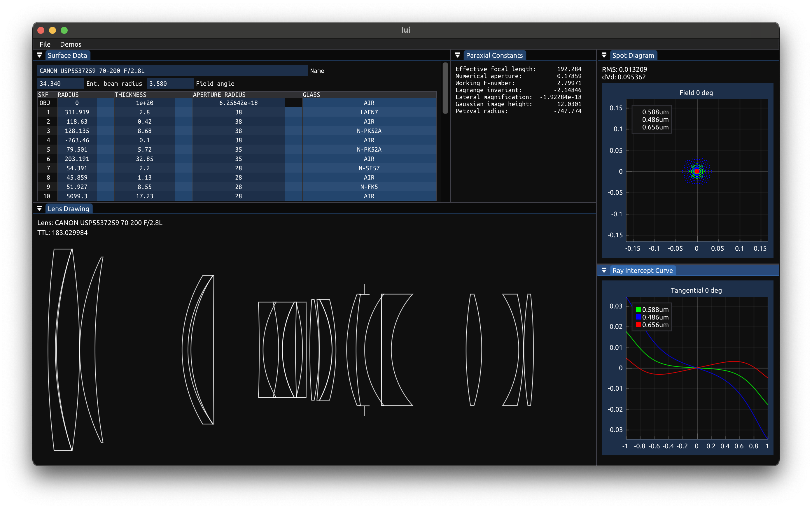This screenshot has height=509, width=812.
Task: Toggle the green 0.588um legend swatch
Action: [638, 309]
